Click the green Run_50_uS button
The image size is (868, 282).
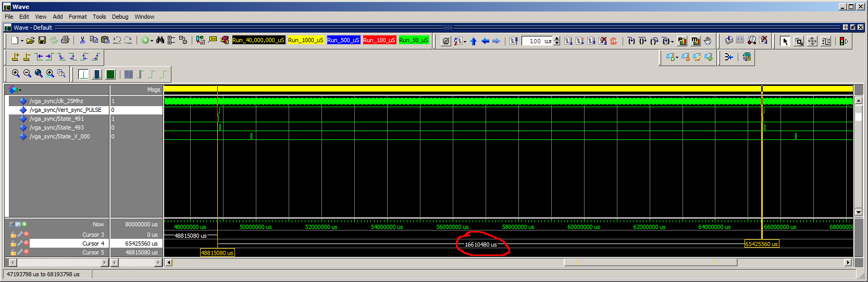click(x=414, y=40)
